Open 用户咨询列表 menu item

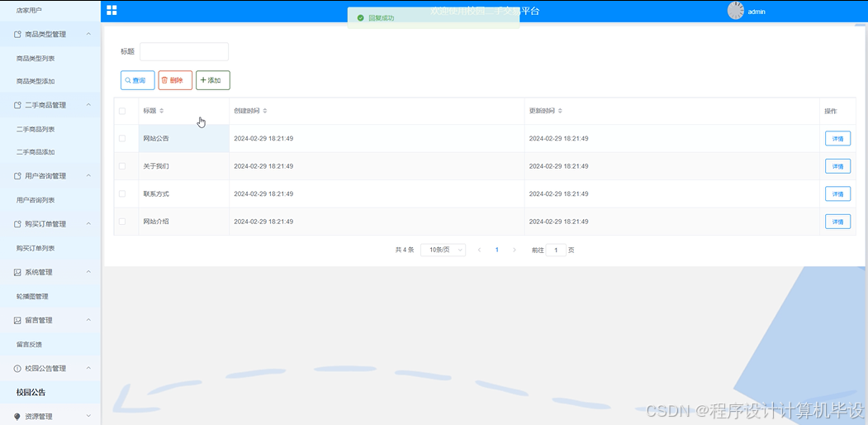click(x=36, y=200)
